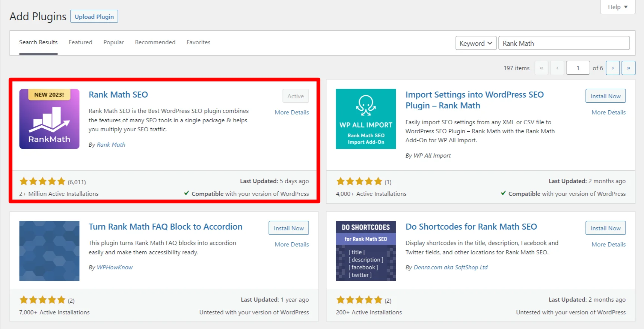Screen dimensions: 644x329
Task: Click the By WP All Import author text
Action: coord(428,155)
